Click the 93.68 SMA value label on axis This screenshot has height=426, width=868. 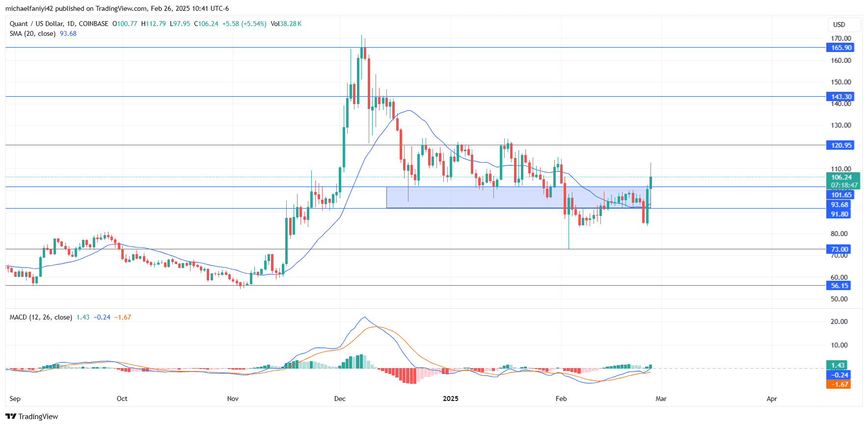coord(839,205)
